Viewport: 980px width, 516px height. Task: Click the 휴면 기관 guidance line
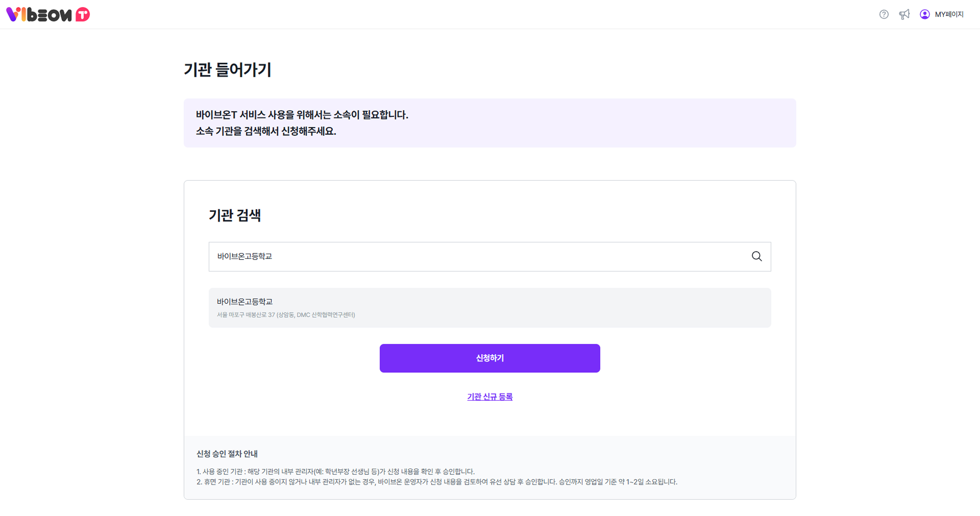pyautogui.click(x=437, y=482)
